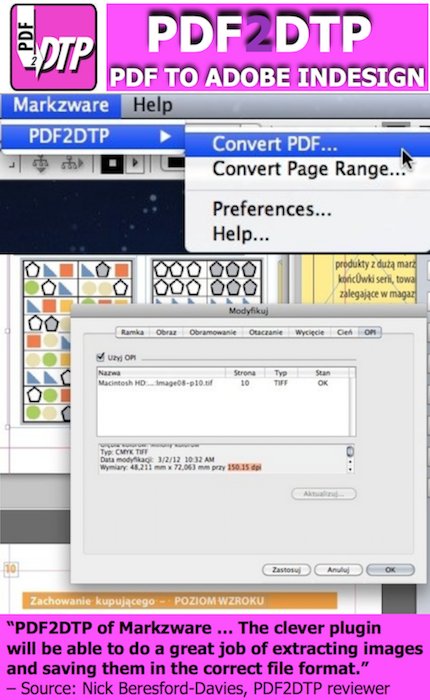
Task: Switch to the Obramowanie tab
Action: (213, 332)
